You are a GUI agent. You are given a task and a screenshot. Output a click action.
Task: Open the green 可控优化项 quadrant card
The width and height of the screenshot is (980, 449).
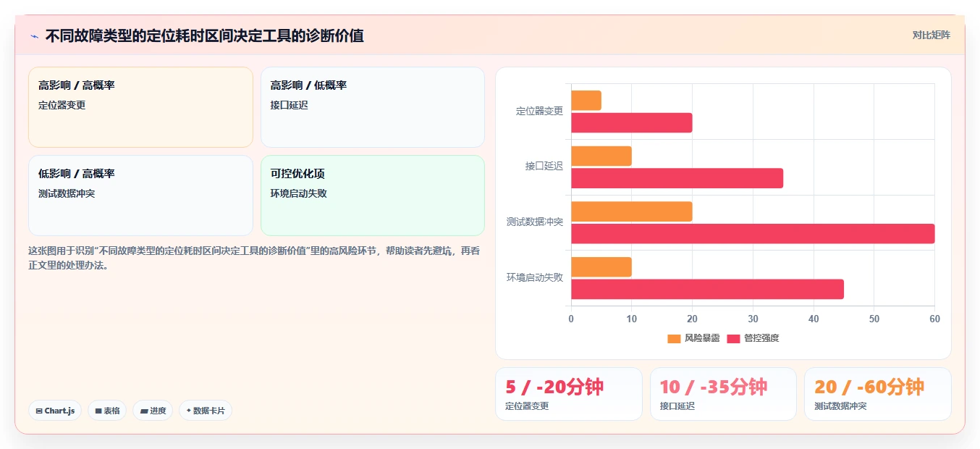click(373, 196)
